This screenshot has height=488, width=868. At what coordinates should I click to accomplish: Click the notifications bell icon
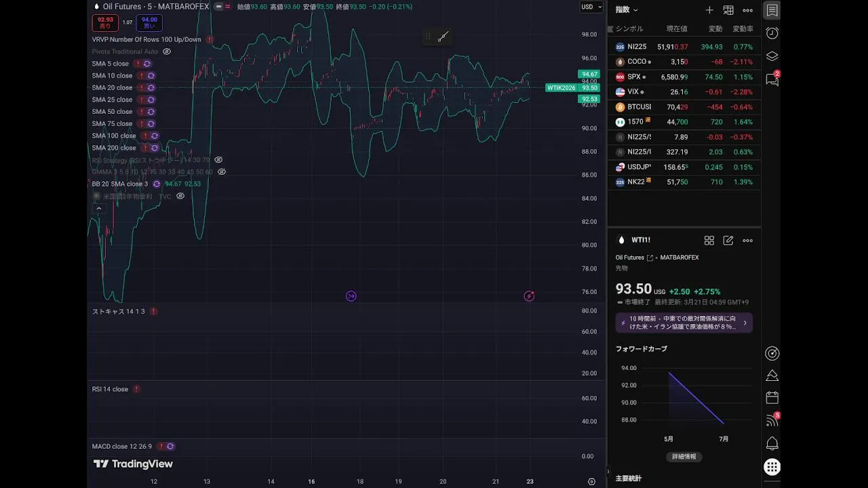coord(772,444)
